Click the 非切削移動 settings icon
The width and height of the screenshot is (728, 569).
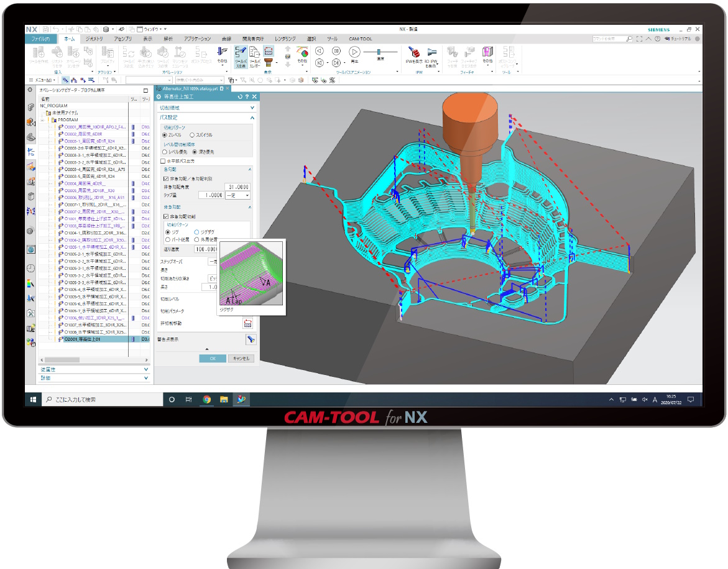click(247, 323)
